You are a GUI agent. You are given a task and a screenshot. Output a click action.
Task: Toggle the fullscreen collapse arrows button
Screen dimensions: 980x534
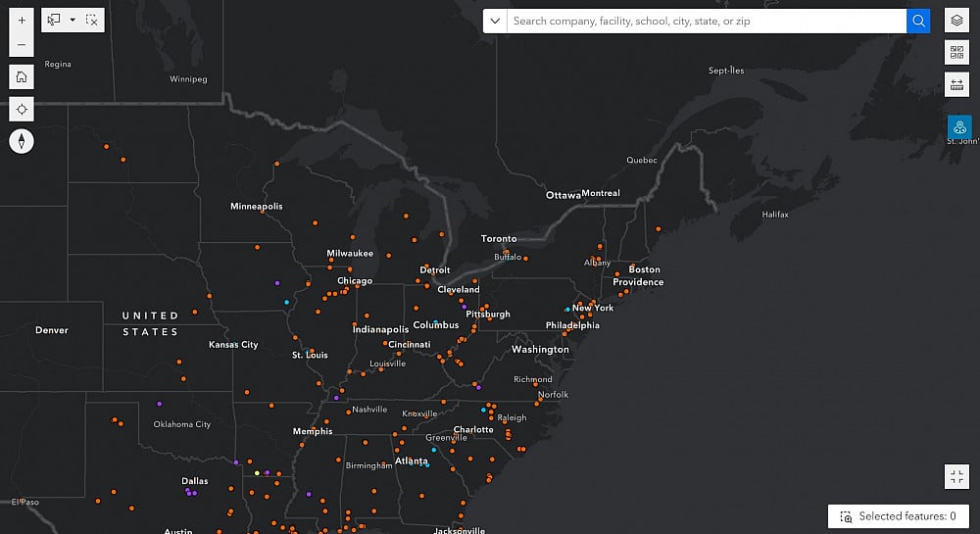(956, 477)
